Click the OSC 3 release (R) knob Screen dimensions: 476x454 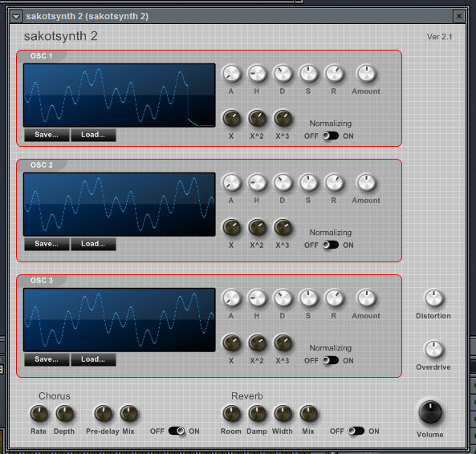pyautogui.click(x=334, y=298)
